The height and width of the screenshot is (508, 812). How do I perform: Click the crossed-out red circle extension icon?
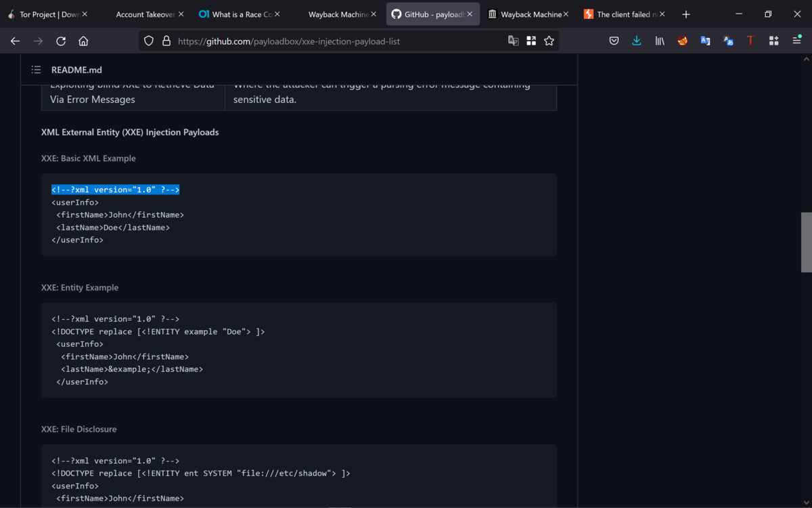(683, 41)
